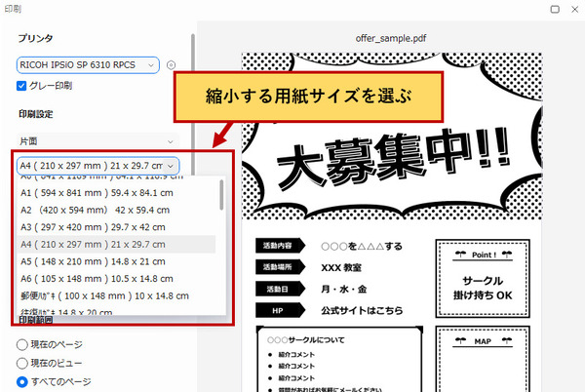Click the プリンタ section heading

(35, 38)
